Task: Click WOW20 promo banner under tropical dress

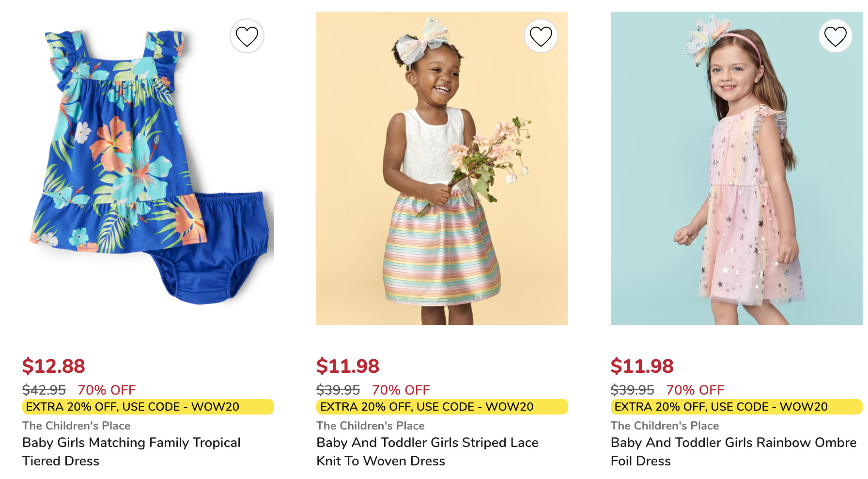Action: coord(148,407)
